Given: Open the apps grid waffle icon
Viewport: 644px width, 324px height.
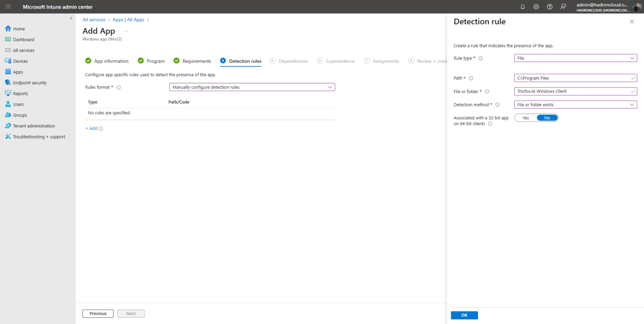Looking at the screenshot, I should click(8, 7).
